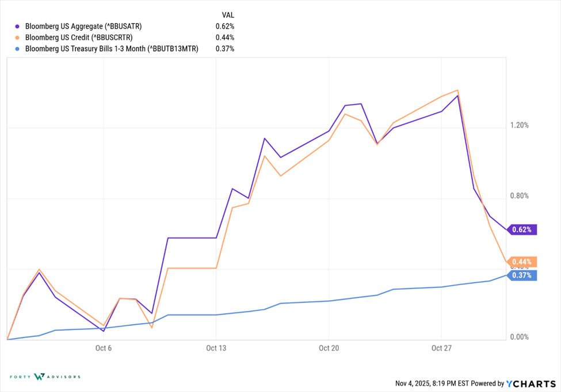Click the blue Treasury Bills legend dot
The image size is (561, 392).
coord(18,49)
